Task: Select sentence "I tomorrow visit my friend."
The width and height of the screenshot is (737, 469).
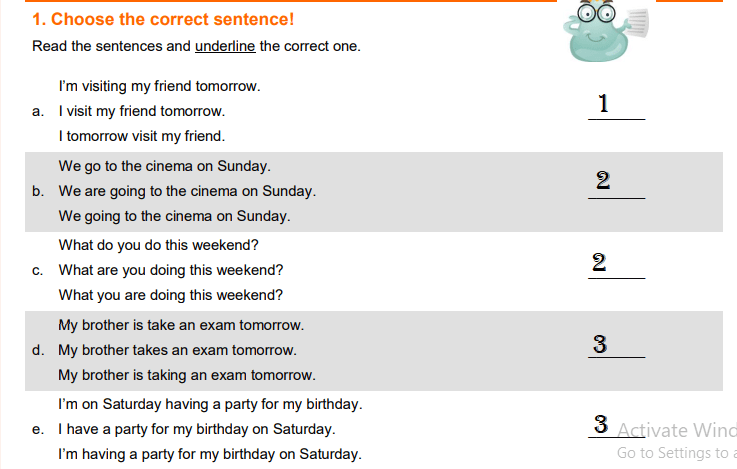Action: (x=141, y=136)
